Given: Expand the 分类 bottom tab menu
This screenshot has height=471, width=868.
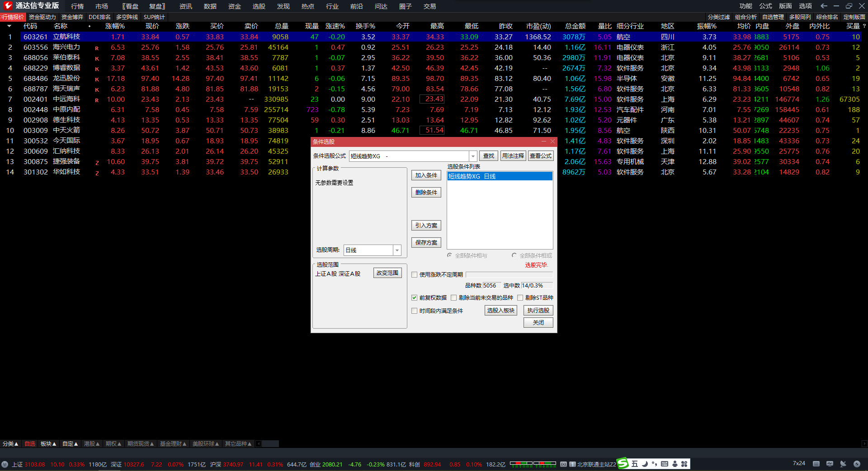Looking at the screenshot, I should pos(10,444).
